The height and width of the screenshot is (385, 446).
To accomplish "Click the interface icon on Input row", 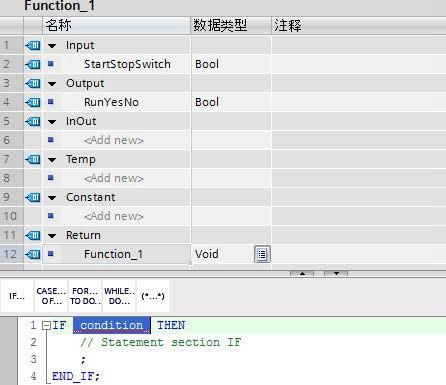I will 33,45.
